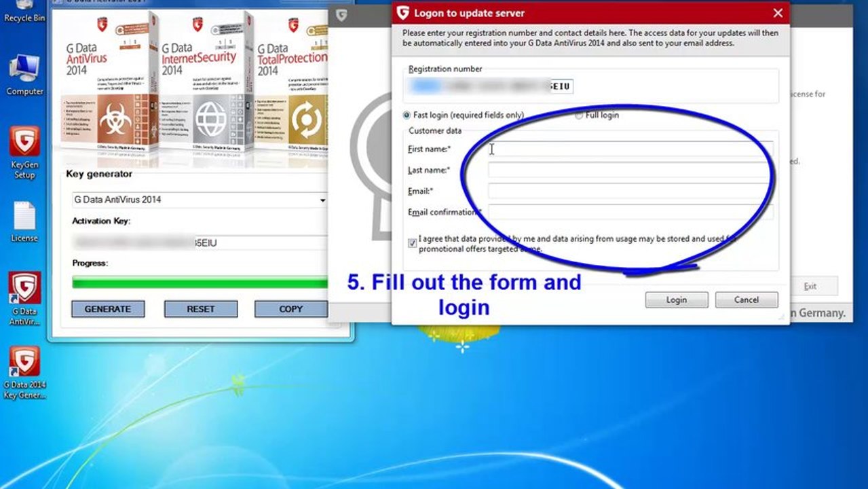This screenshot has height=489, width=868.
Task: Click the Email input field
Action: point(630,192)
